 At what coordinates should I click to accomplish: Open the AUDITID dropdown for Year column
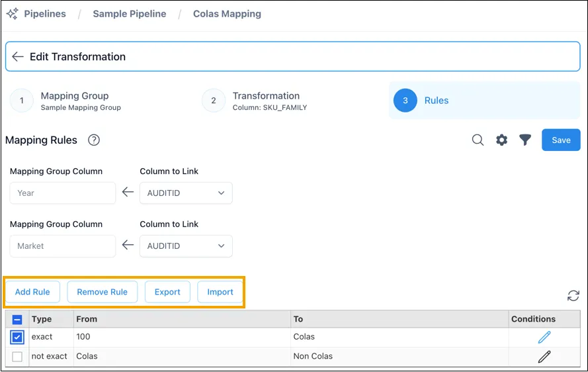[x=186, y=193]
